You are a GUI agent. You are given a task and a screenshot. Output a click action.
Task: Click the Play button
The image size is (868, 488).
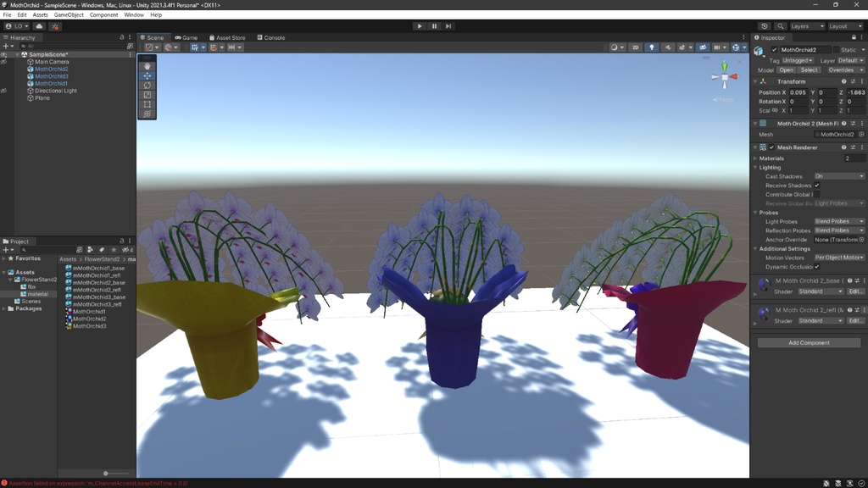click(420, 26)
